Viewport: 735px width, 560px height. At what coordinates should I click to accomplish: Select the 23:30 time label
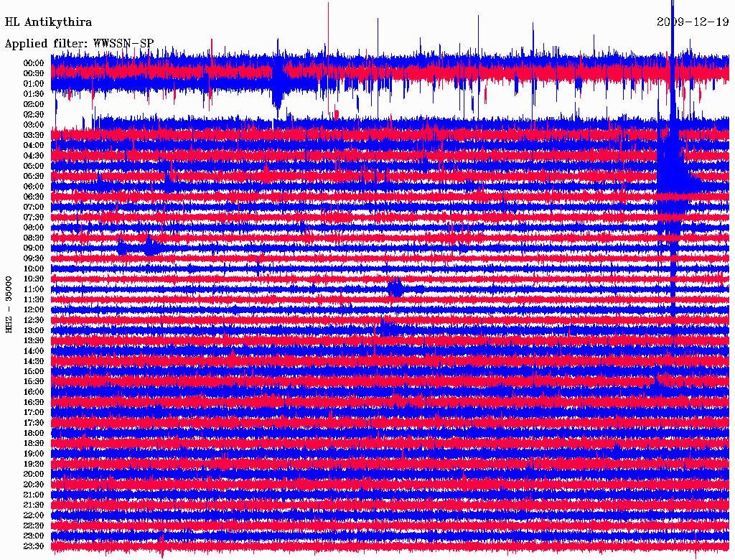point(34,546)
